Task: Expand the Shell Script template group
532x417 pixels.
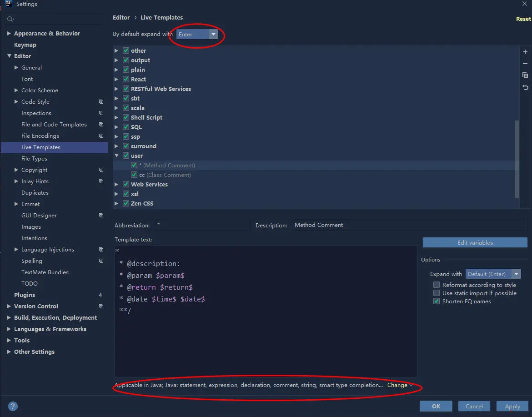Action: pyautogui.click(x=116, y=117)
